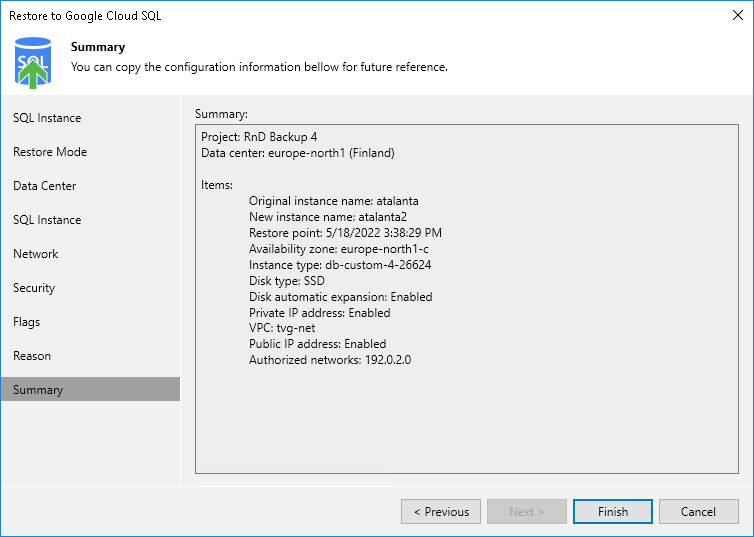Image resolution: width=754 pixels, height=537 pixels.
Task: Open the second SQL Instance step
Action: pos(47,220)
